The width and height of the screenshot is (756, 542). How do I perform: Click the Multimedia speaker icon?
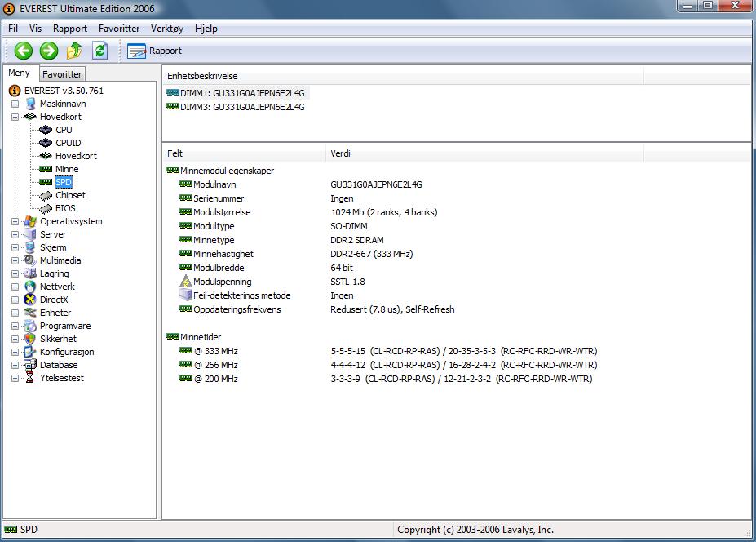[30, 260]
